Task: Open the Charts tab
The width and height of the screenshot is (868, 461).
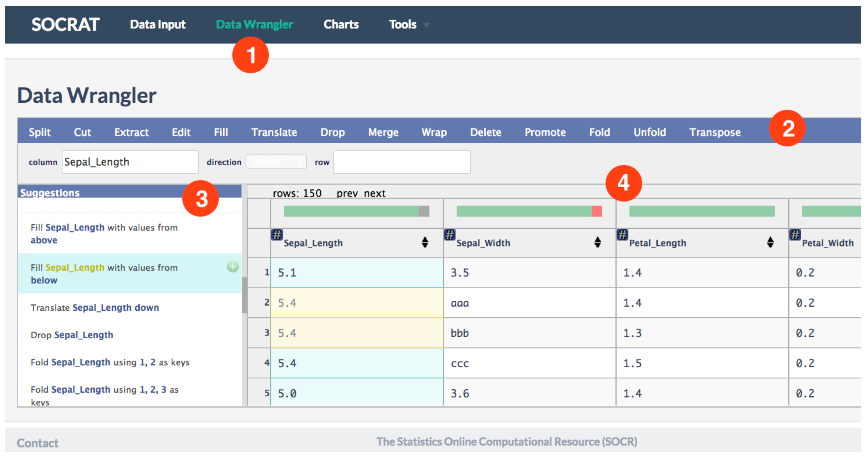Action: click(x=341, y=25)
